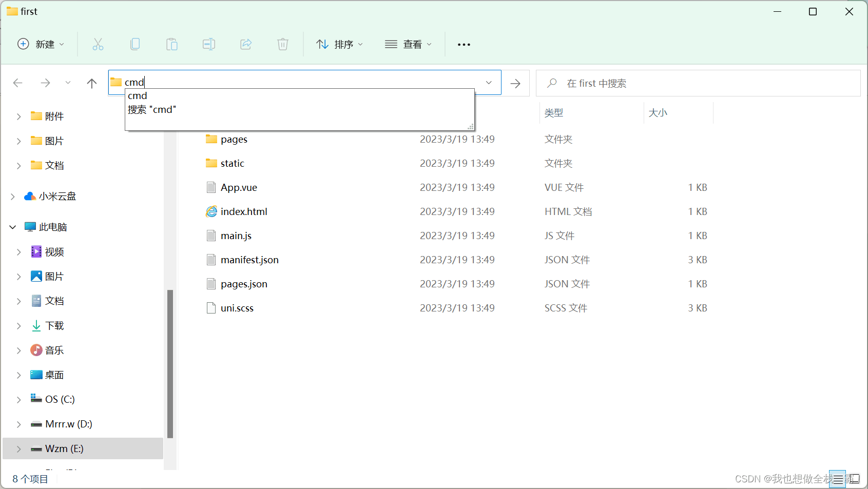Click the Share icon in toolbar
Image resolution: width=868 pixels, height=489 pixels.
[246, 45]
